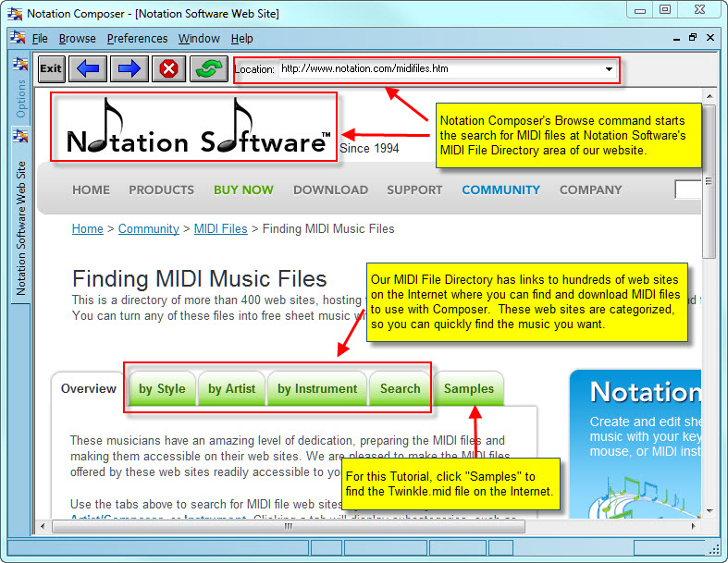Click the Exit button in browser toolbar

tap(51, 68)
